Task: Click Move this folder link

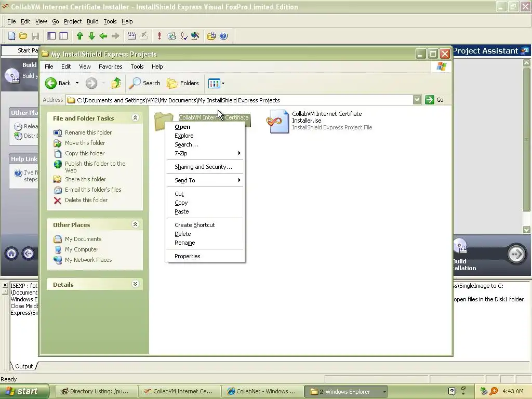Action: 85,143
